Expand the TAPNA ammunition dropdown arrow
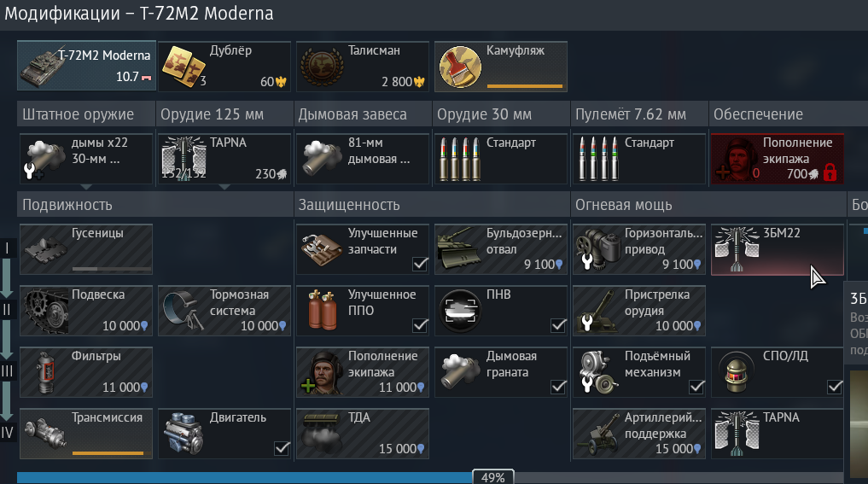Image resolution: width=868 pixels, height=484 pixels. [224, 187]
